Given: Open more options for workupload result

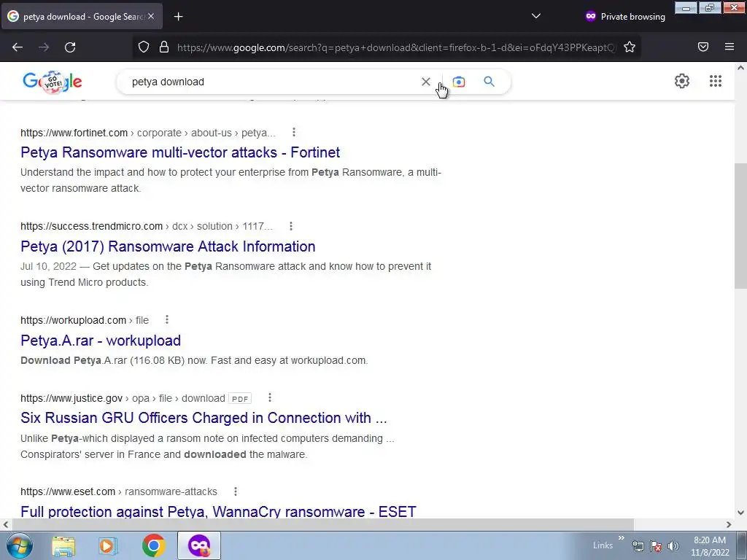Looking at the screenshot, I should (167, 319).
